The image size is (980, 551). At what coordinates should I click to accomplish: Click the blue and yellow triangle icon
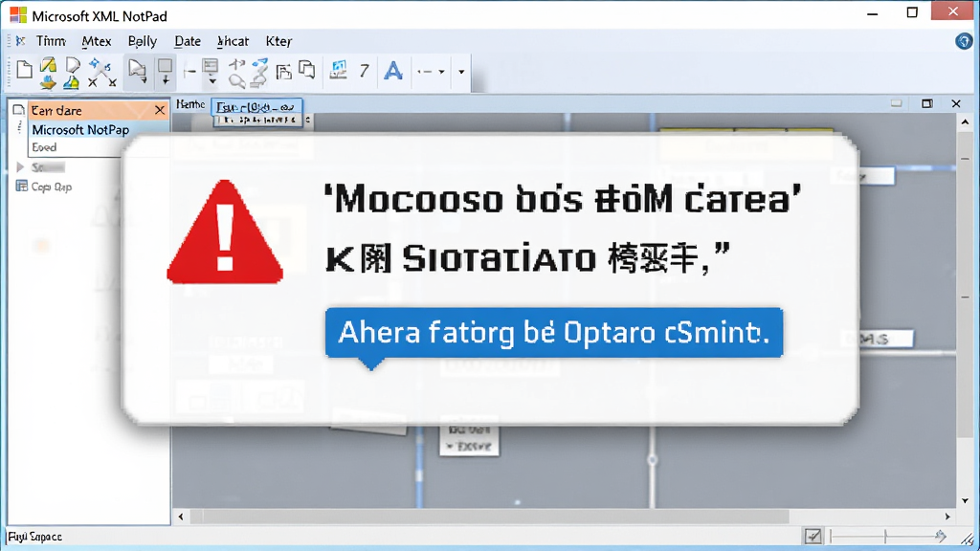point(71,82)
